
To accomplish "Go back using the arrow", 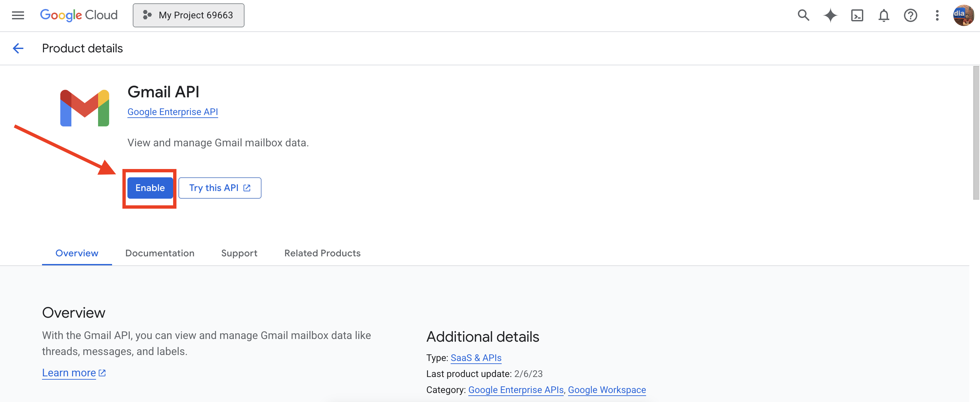I will [x=18, y=48].
